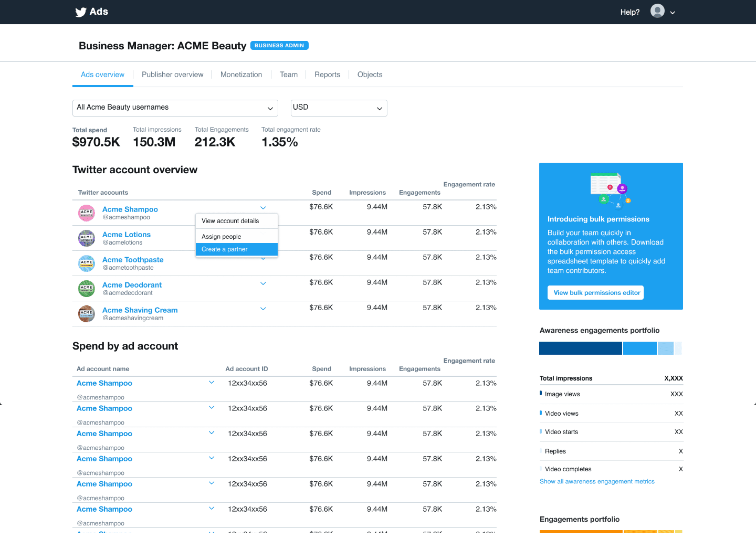Screen dimensions: 756x533
Task: Click the Acme Lotions account avatar
Action: [86, 238]
